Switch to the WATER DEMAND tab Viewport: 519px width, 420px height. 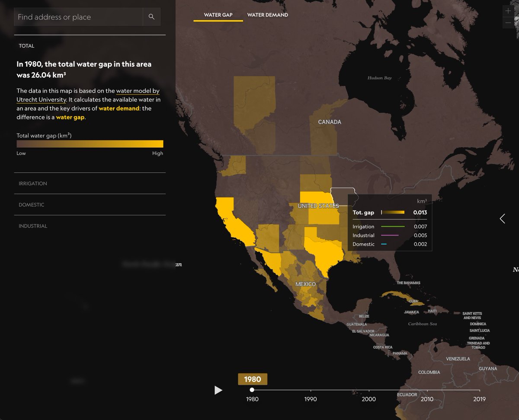click(267, 15)
